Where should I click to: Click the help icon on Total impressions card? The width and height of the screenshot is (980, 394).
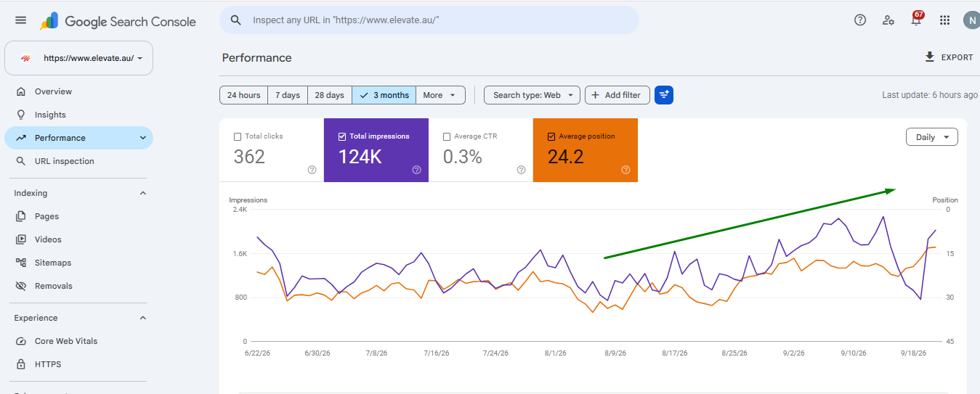(416, 170)
